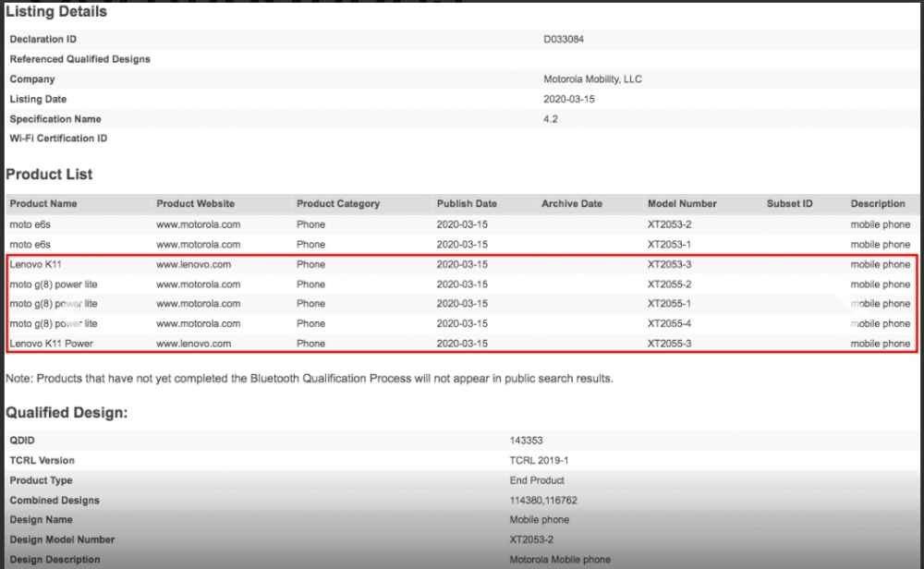Click the Lenovo K11 Power product name
This screenshot has width=924, height=569.
point(51,344)
